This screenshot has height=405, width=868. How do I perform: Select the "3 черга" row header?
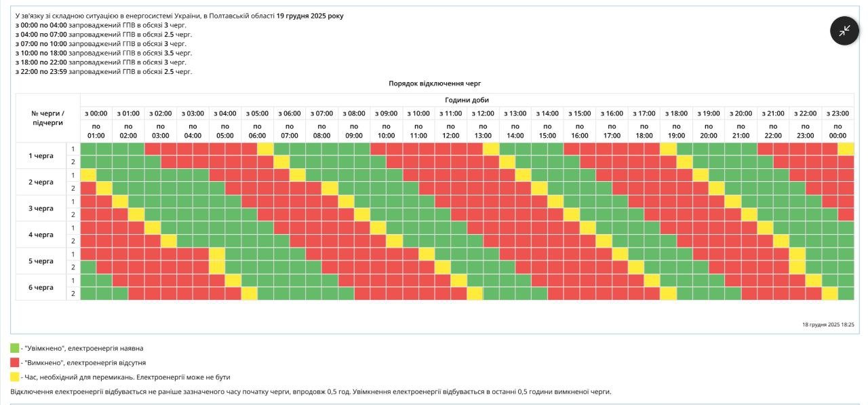pos(41,208)
